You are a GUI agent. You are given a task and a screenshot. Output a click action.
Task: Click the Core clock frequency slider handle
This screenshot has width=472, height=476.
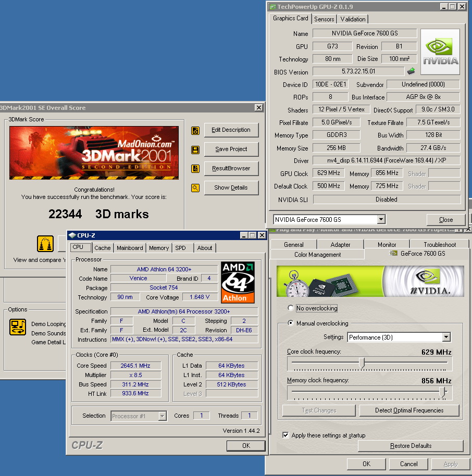pos(362,362)
